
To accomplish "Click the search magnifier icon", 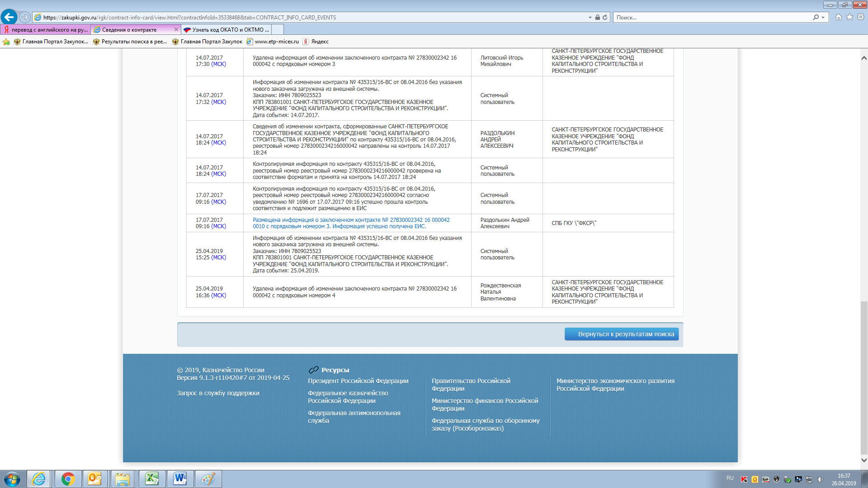I will click(816, 17).
